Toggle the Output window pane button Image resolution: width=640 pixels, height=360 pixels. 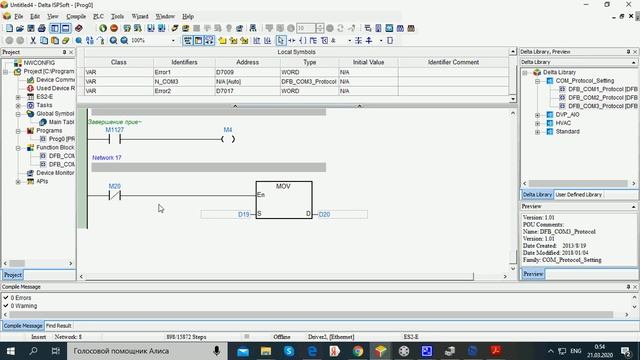pos(65,28)
